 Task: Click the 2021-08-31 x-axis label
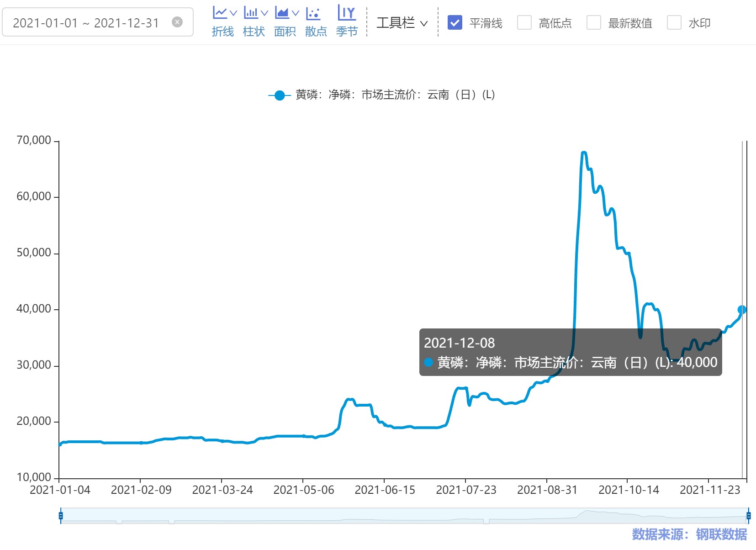coord(547,490)
